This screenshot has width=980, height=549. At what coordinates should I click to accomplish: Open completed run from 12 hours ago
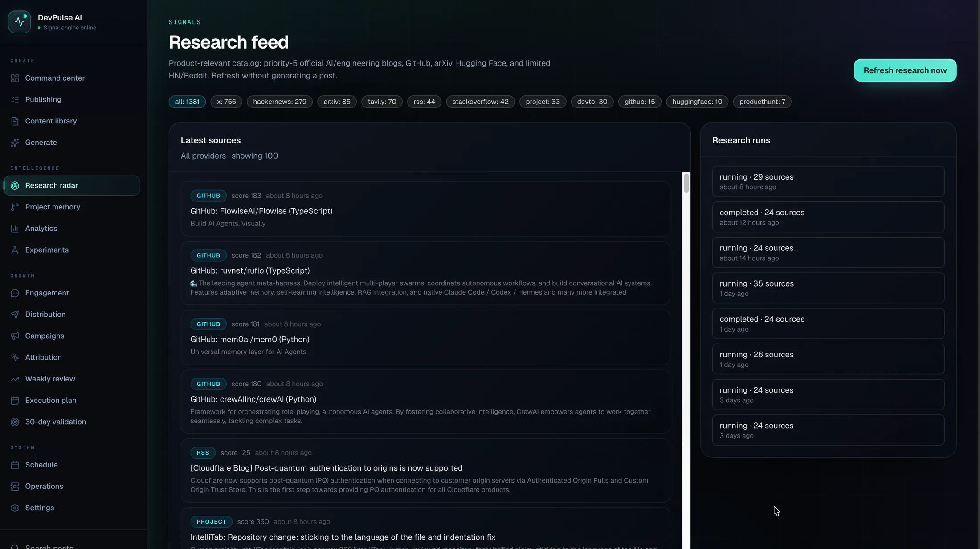[828, 217]
